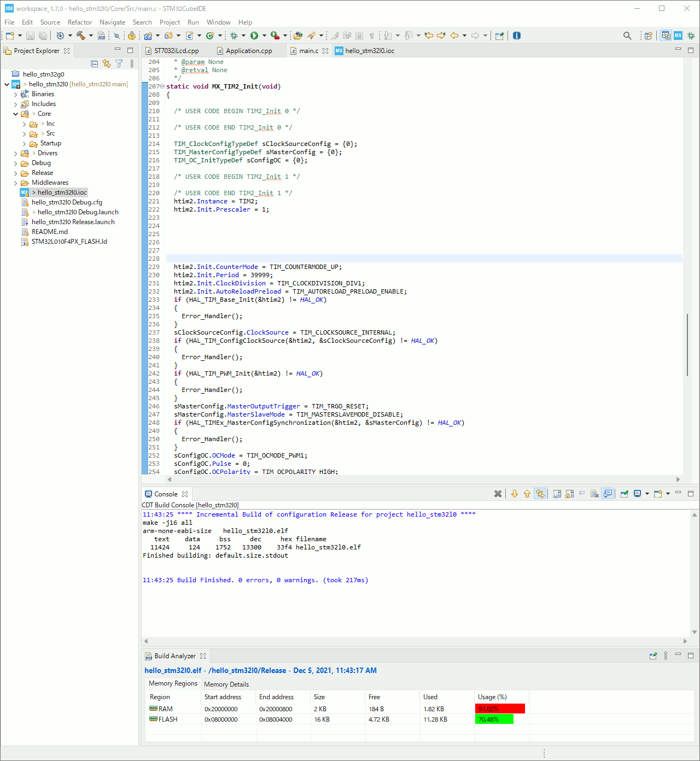Screen dimensions: 700x761
Task: Click the Build hammer toolbar icon
Action: tap(80, 36)
